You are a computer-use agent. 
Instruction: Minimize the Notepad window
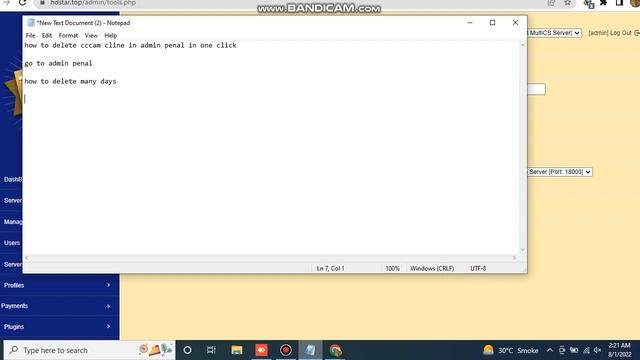pyautogui.click(x=470, y=23)
